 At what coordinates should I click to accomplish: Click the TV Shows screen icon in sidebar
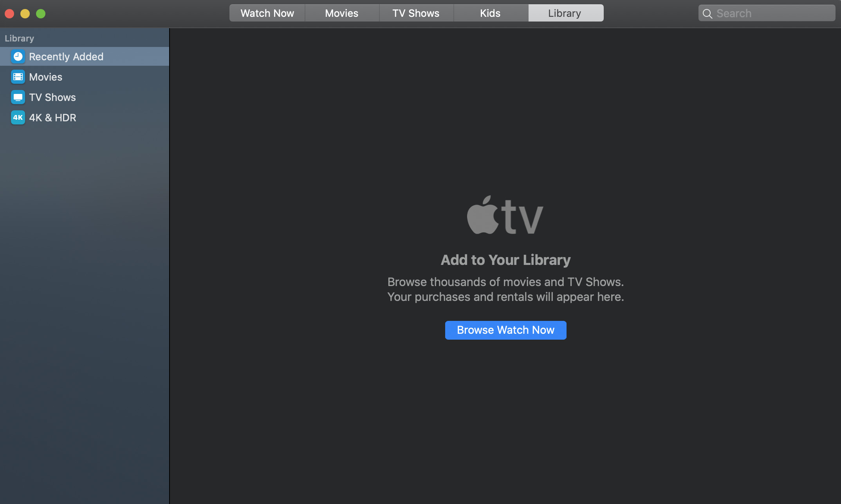[18, 97]
